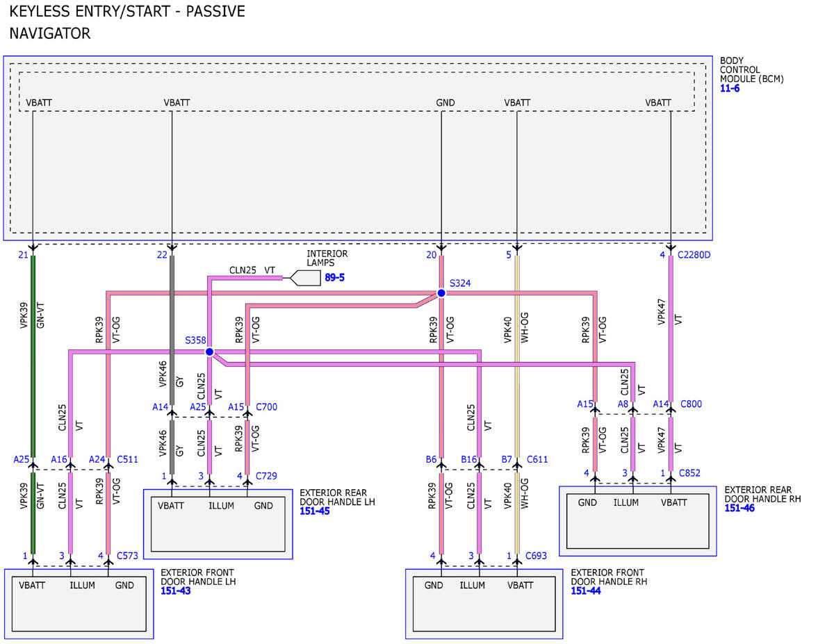Select pin A24 at connector C511
The width and height of the screenshot is (834, 644).
point(97,459)
